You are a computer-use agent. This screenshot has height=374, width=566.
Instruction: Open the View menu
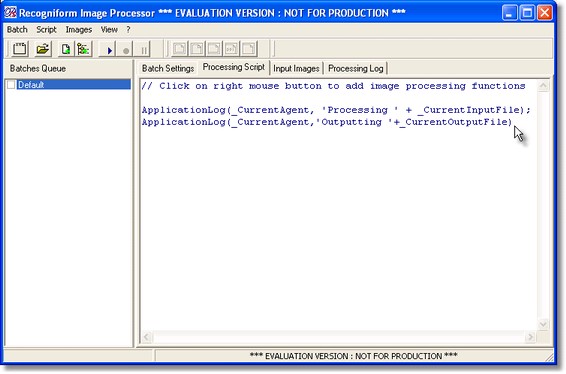[109, 30]
